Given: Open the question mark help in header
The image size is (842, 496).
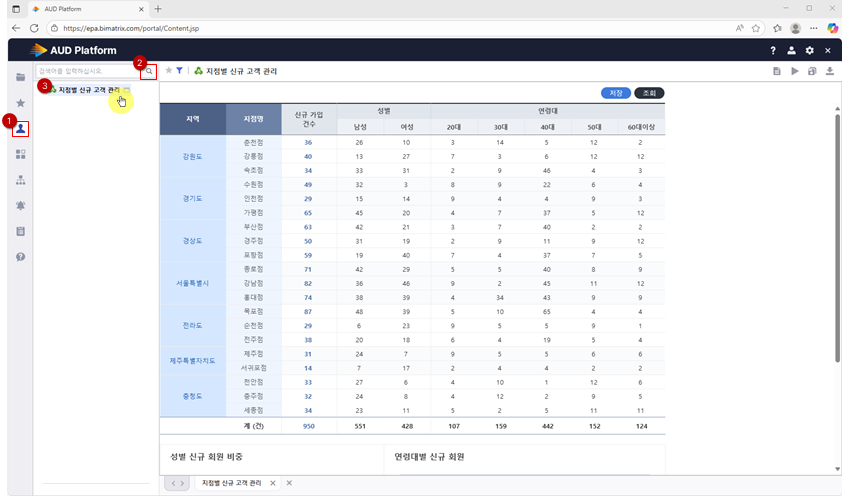Looking at the screenshot, I should [x=773, y=50].
